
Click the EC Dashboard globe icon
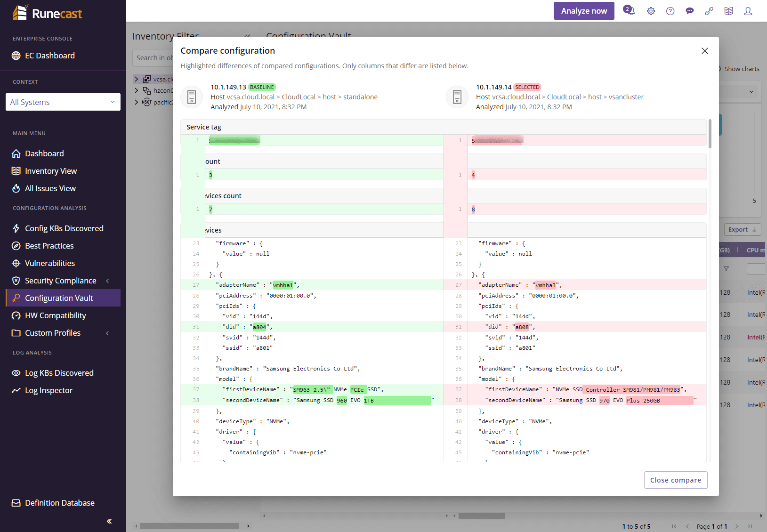(16, 56)
